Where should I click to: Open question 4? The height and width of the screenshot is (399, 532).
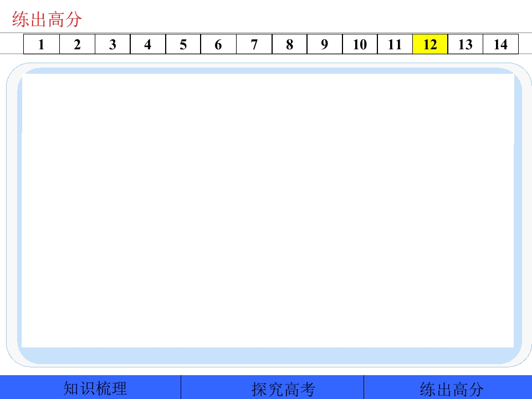click(x=148, y=44)
